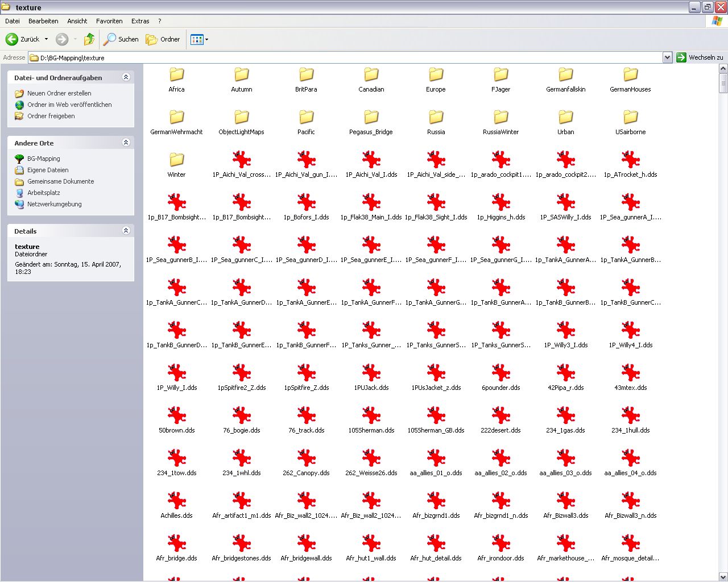
Task: Click the address bar path field
Action: pyautogui.click(x=345, y=57)
